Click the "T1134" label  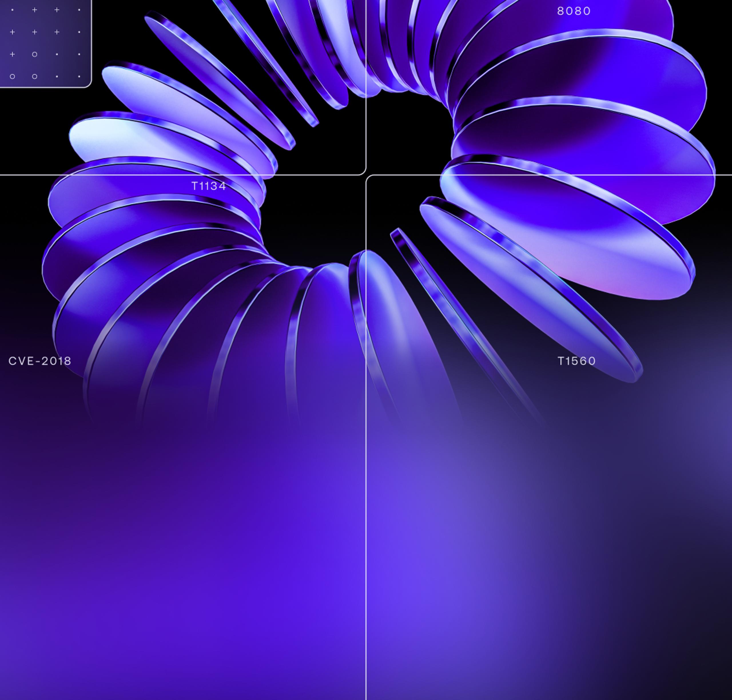point(209,186)
